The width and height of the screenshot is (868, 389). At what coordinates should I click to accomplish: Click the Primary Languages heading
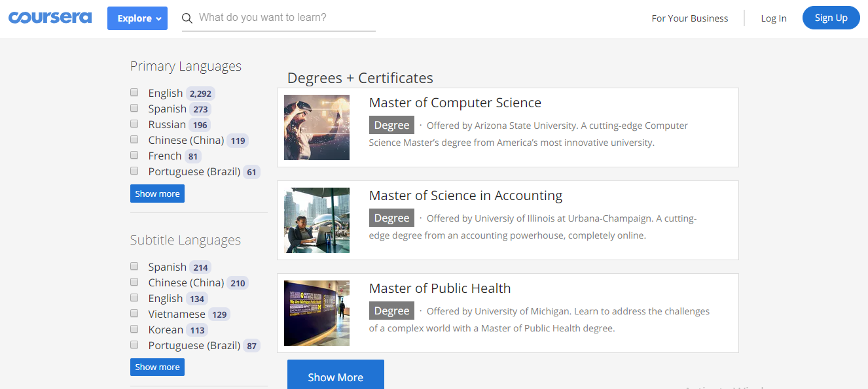[186, 66]
